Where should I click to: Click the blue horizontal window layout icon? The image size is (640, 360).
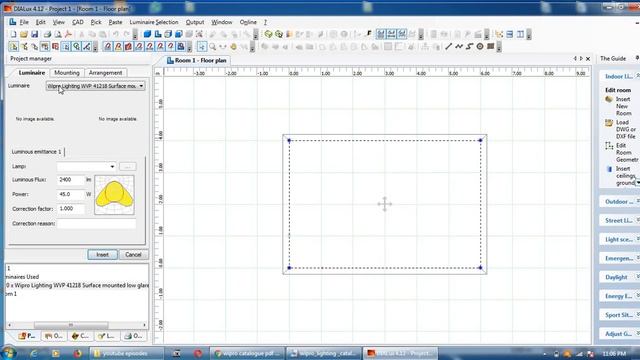[509, 34]
